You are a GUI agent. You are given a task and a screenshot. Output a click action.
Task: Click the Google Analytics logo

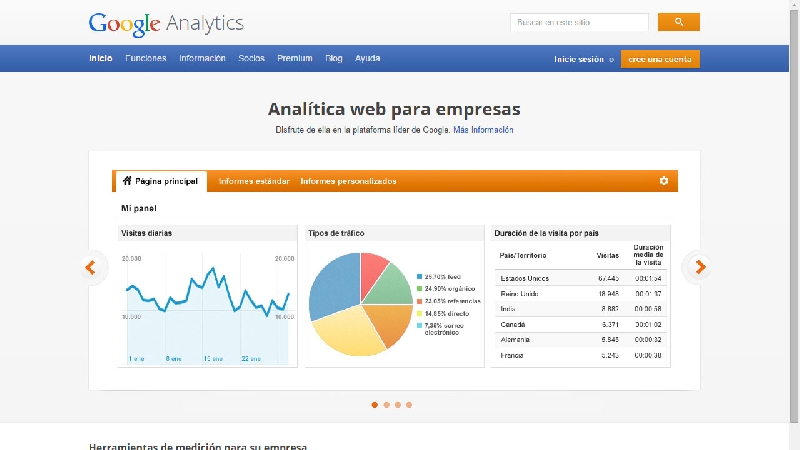tap(166, 23)
